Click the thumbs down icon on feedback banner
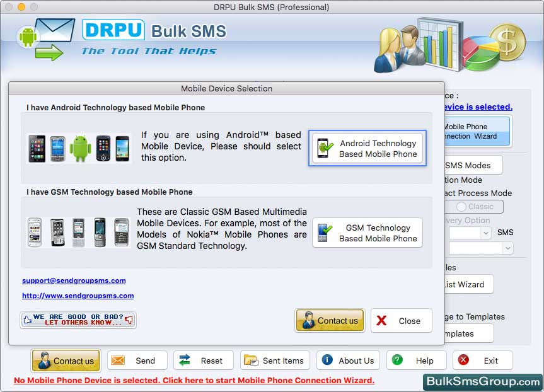 [x=129, y=320]
